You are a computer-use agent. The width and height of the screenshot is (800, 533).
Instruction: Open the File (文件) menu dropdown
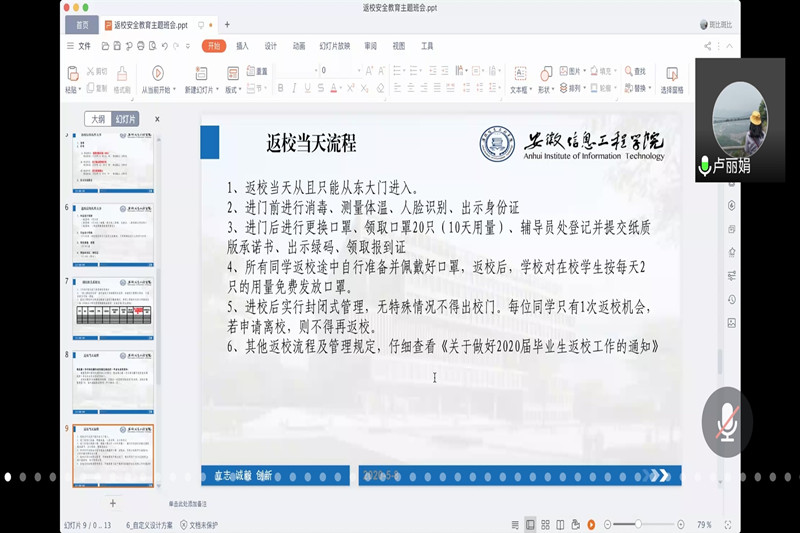tap(84, 46)
